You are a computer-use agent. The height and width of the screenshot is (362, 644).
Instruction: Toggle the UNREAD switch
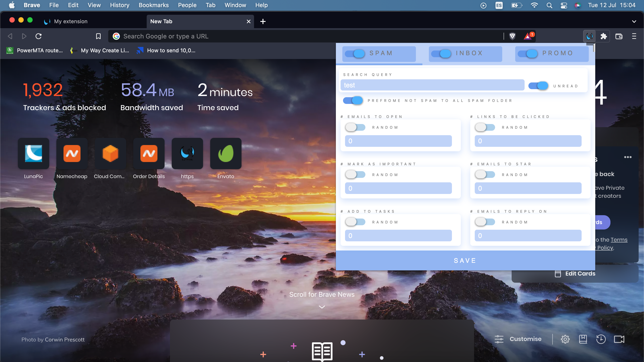538,86
